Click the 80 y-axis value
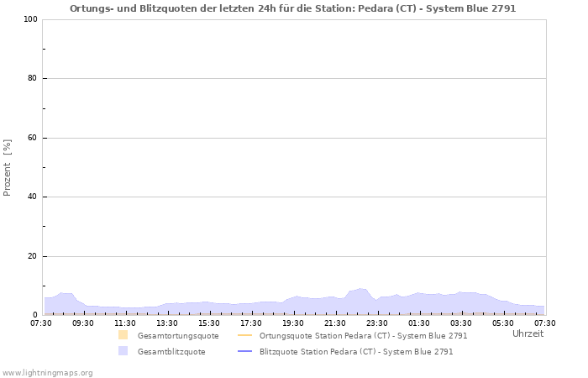 click(32, 78)
